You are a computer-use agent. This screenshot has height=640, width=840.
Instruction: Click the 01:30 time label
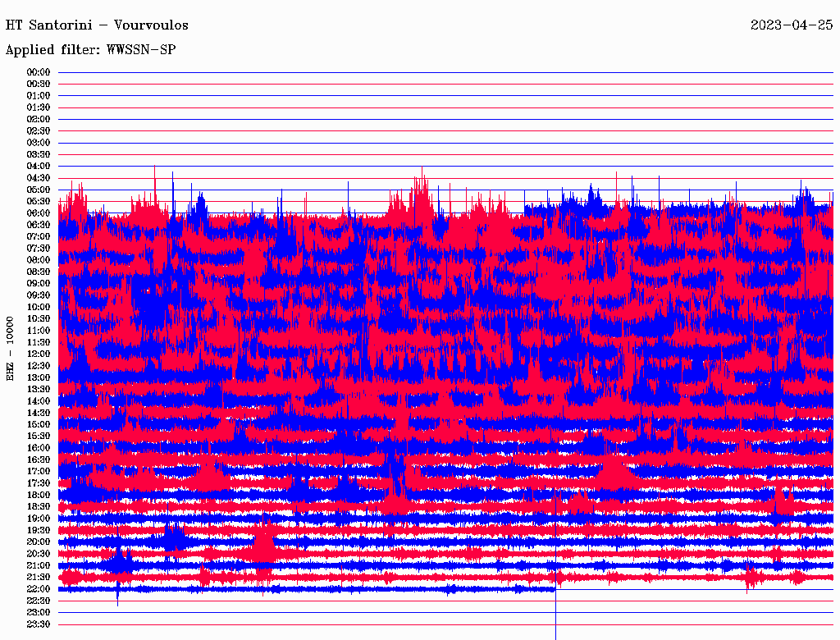(39, 107)
